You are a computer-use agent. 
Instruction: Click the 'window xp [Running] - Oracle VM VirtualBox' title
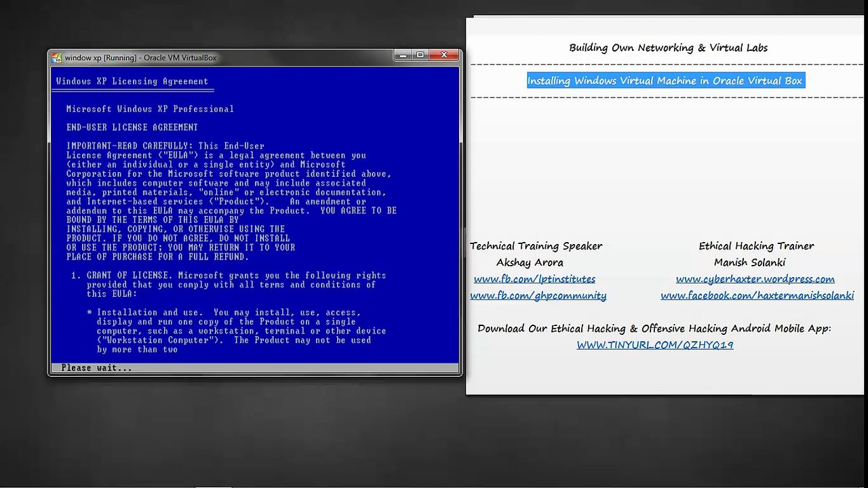pos(140,58)
